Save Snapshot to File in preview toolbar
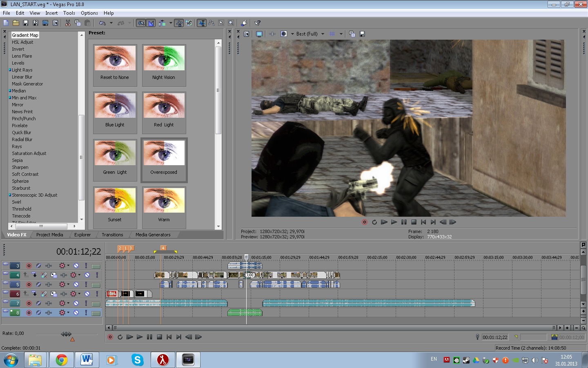Image resolution: width=588 pixels, height=368 pixels. [362, 34]
